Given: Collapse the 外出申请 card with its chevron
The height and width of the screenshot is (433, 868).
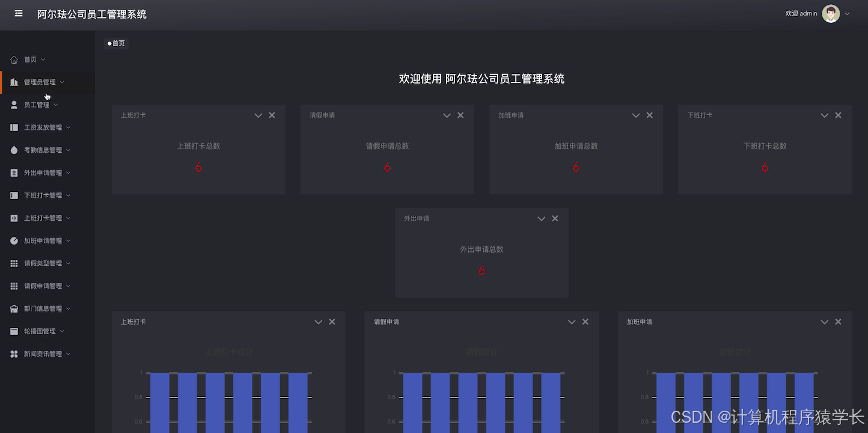Looking at the screenshot, I should (x=541, y=218).
